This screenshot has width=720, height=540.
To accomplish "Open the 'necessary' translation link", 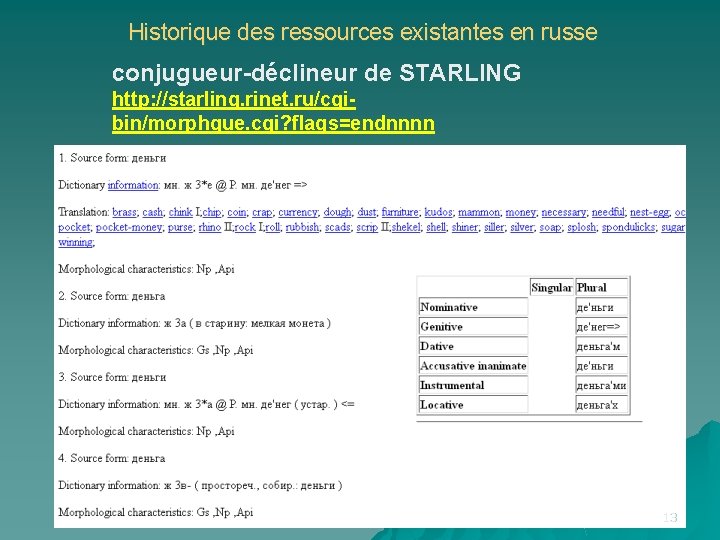I will click(563, 212).
